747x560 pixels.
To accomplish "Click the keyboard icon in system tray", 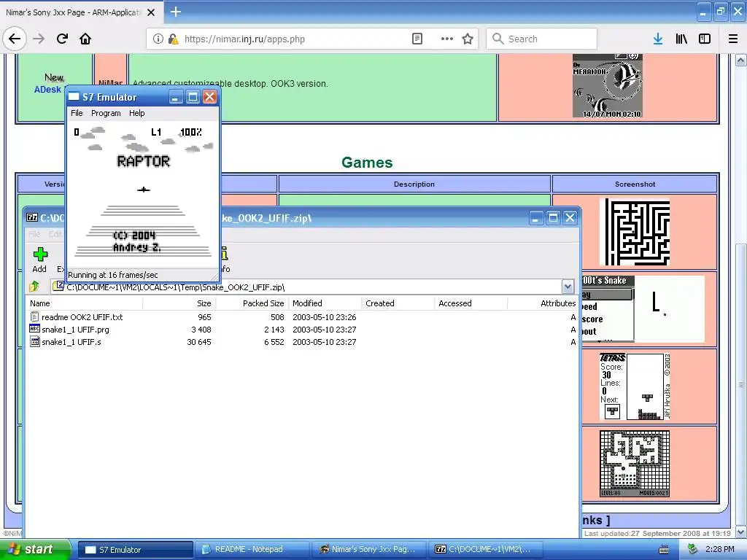I will click(x=664, y=550).
